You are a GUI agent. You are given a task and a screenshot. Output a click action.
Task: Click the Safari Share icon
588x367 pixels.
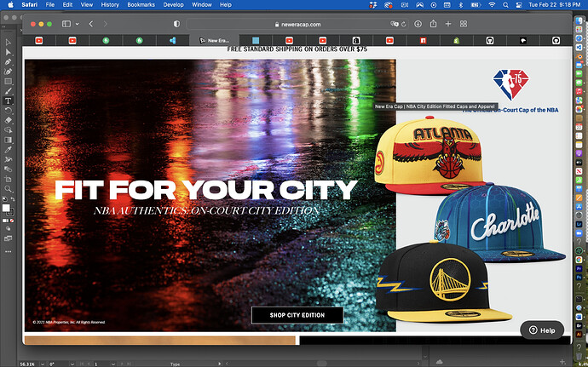434,25
